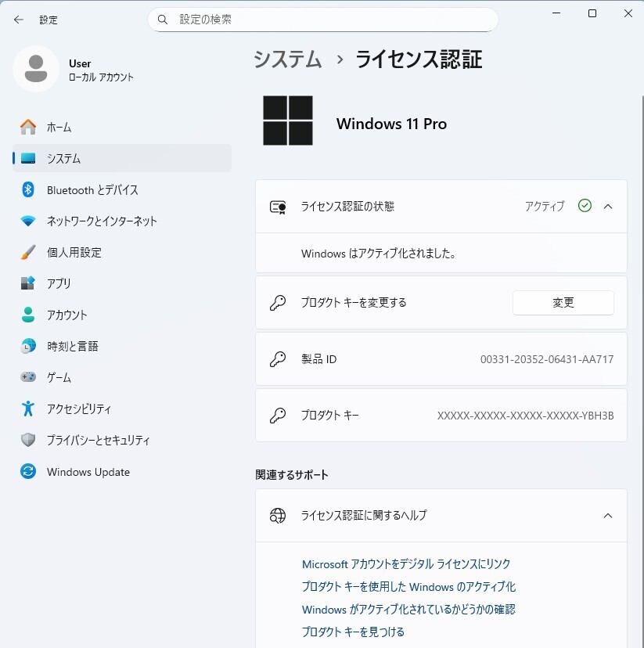Open アカウント settings

[x=122, y=315]
